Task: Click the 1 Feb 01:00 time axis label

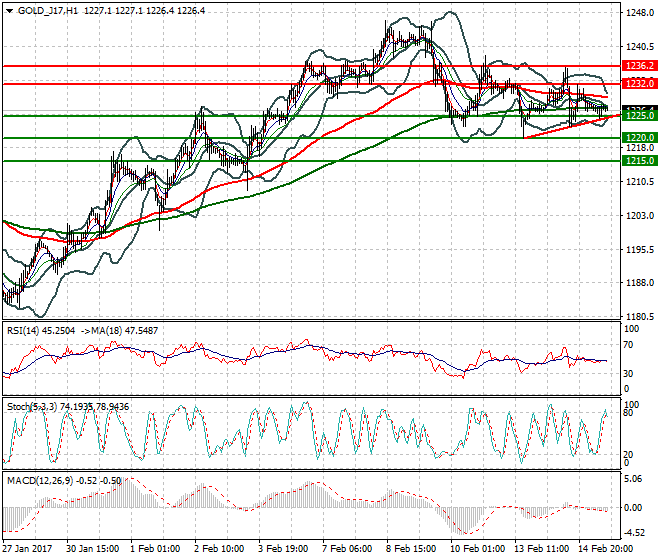Action: pyautogui.click(x=155, y=549)
